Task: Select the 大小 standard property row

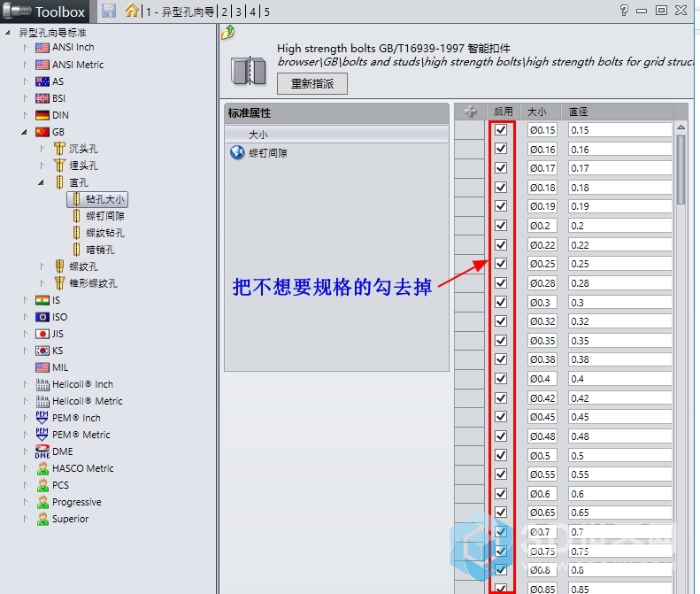Action: coord(336,134)
